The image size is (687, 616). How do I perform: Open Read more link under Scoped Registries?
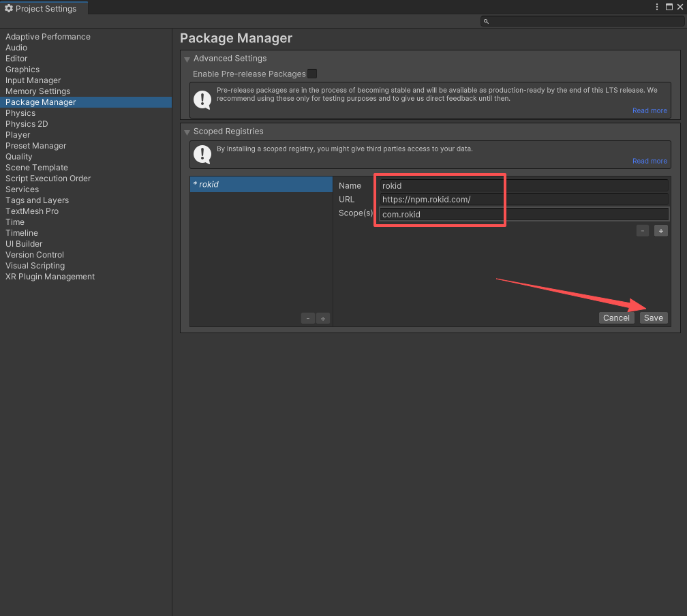(x=650, y=161)
